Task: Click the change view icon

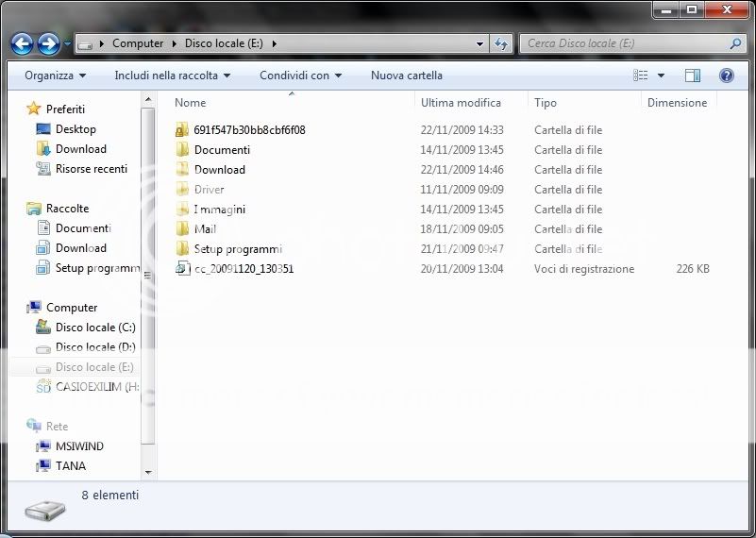Action: (x=642, y=76)
